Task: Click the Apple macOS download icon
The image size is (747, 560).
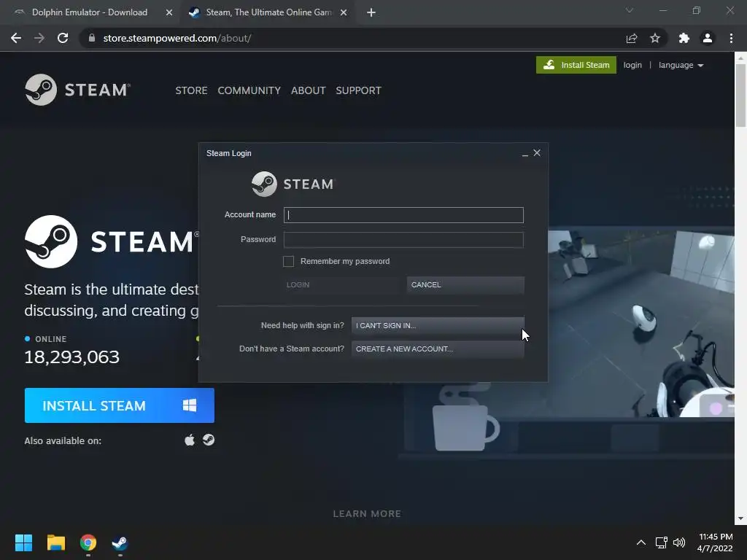Action: [190, 440]
